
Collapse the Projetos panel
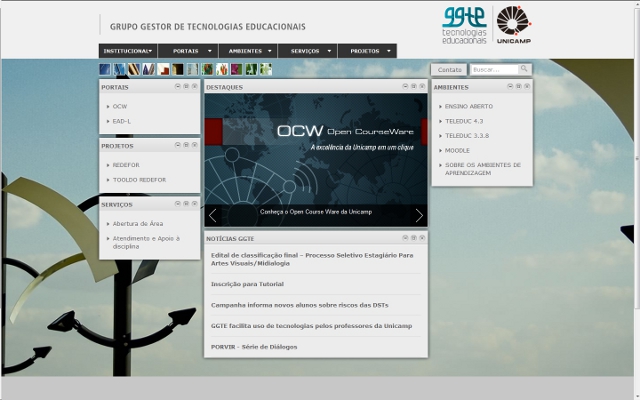click(177, 145)
